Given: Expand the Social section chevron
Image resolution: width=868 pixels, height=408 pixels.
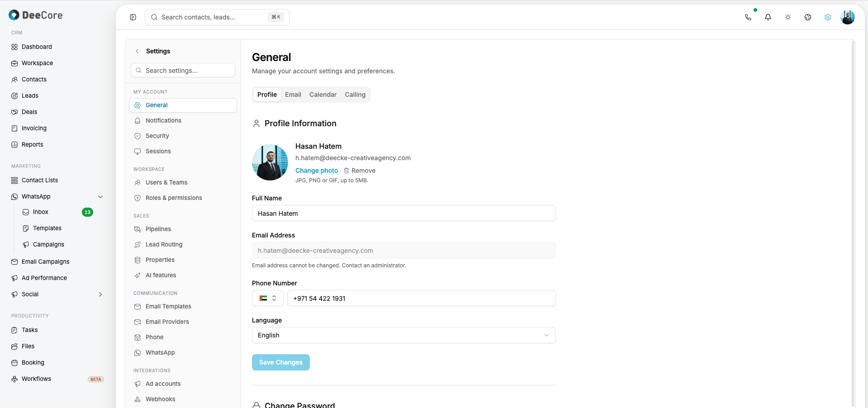Looking at the screenshot, I should pos(100,294).
